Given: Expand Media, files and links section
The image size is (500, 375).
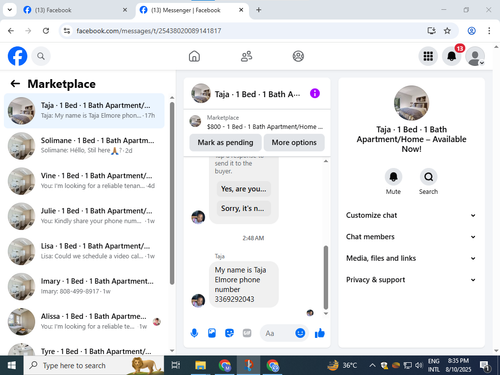Looking at the screenshot, I should click(x=411, y=258).
